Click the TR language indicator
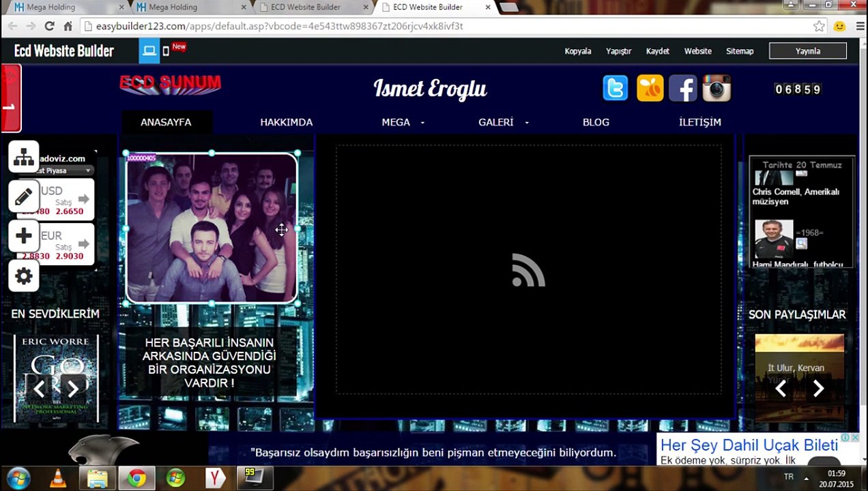This screenshot has width=868, height=491. [789, 477]
